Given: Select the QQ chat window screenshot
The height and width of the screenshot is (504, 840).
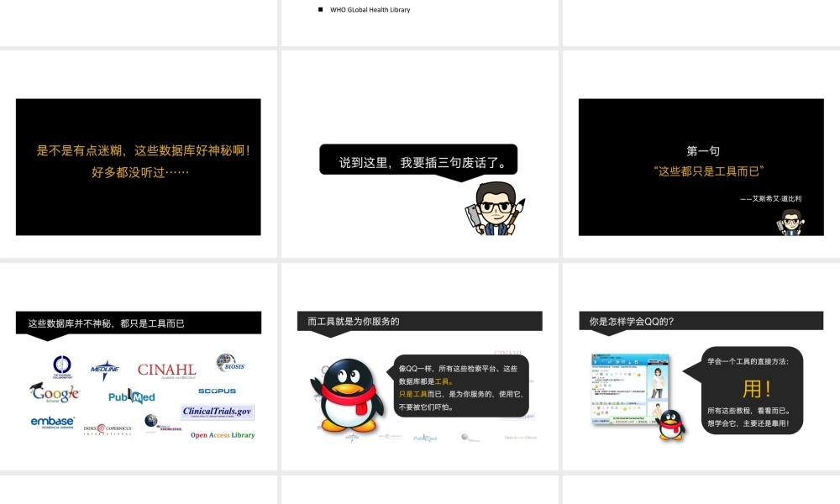Looking at the screenshot, I should pos(630,389).
